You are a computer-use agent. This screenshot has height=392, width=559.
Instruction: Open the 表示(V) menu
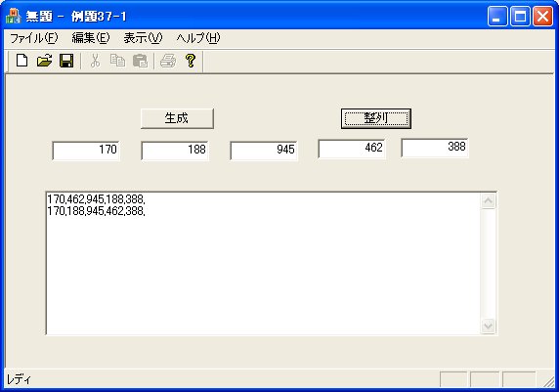point(143,38)
